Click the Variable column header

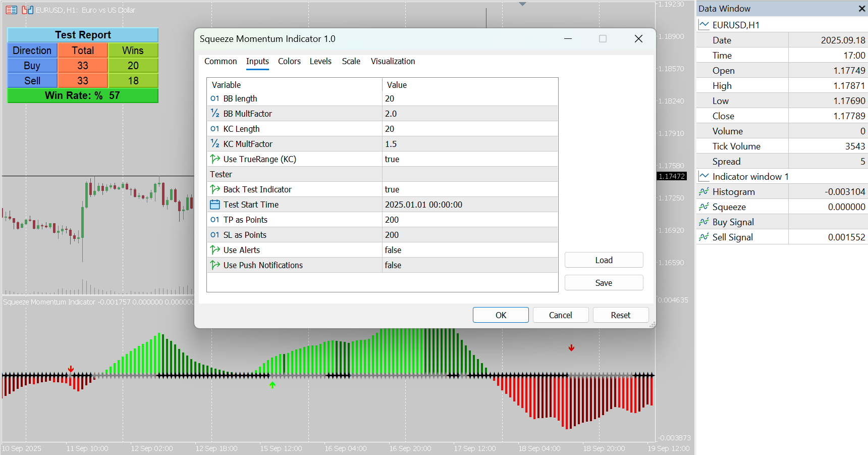[294, 85]
